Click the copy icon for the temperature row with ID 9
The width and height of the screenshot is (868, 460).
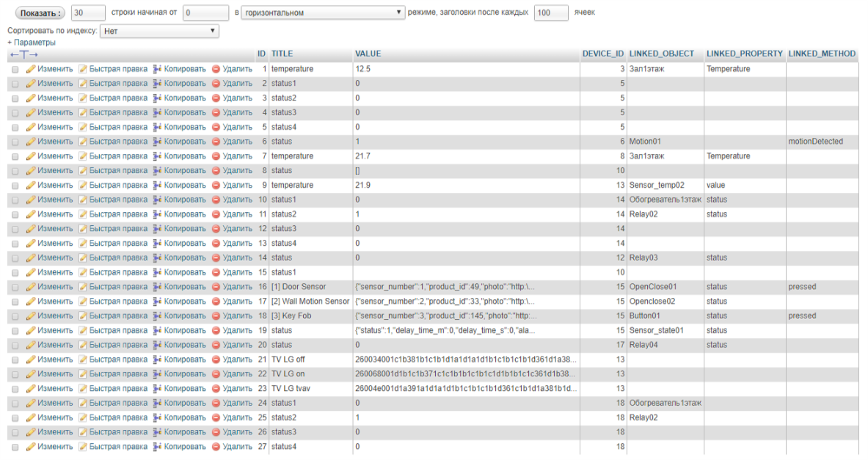tap(157, 186)
